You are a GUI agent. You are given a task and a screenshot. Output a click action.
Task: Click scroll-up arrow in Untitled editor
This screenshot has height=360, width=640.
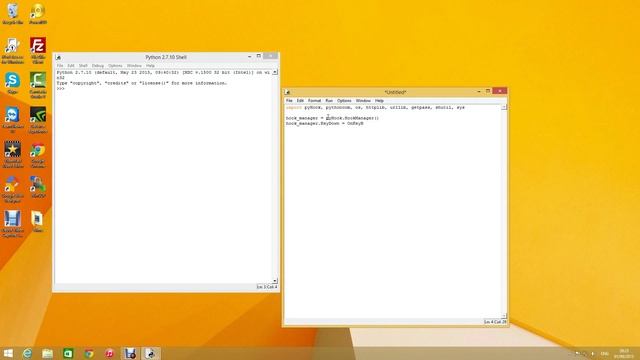504,107
